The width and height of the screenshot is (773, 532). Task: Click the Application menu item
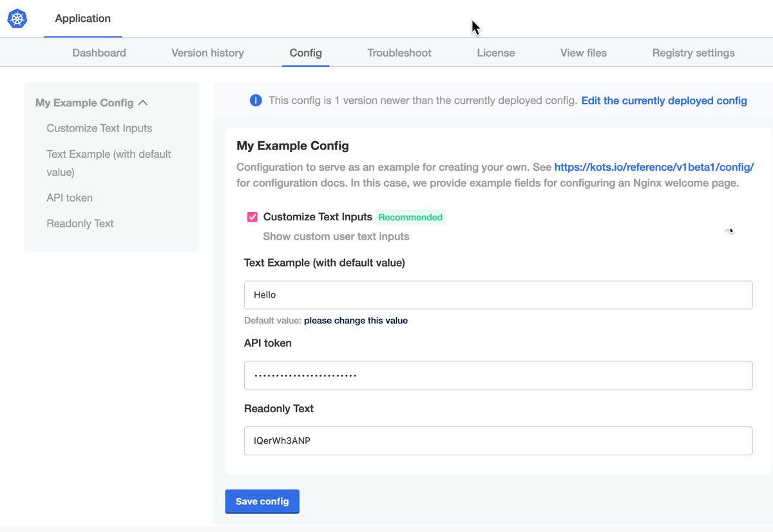pos(82,19)
